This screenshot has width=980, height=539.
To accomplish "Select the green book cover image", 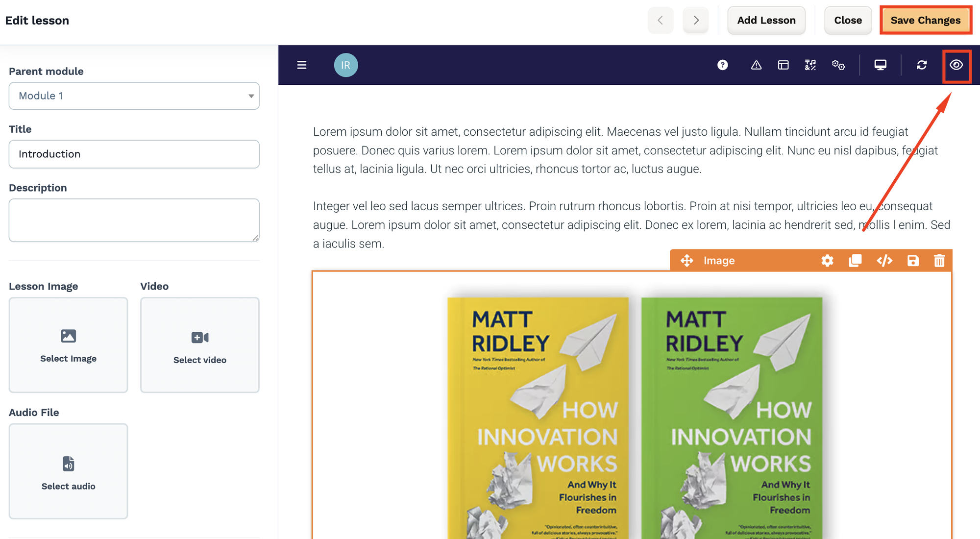I will click(732, 418).
